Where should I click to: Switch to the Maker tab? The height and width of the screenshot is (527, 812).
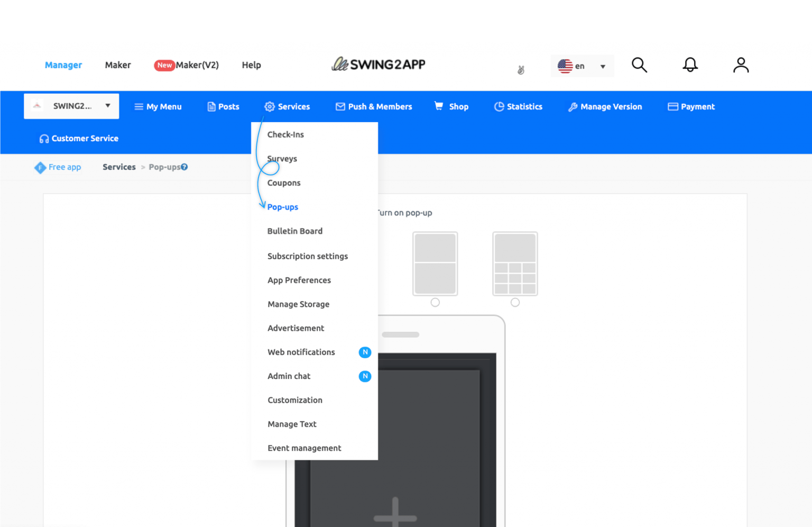(117, 65)
